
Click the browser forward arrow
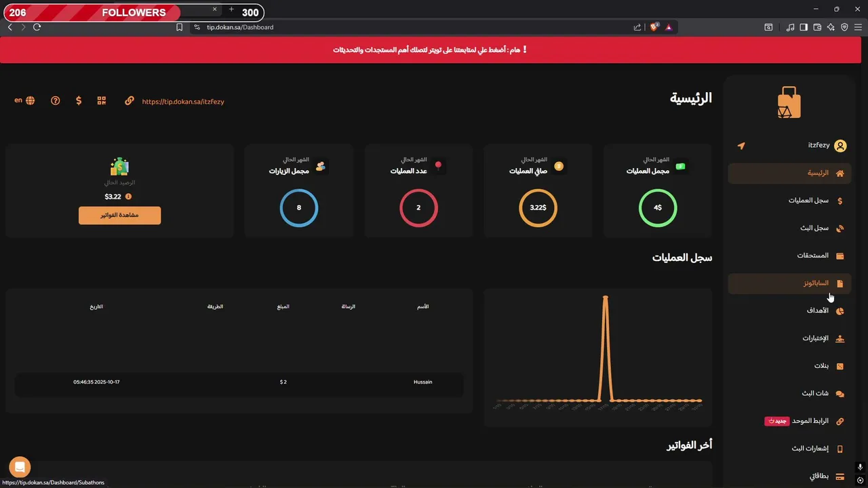click(23, 27)
